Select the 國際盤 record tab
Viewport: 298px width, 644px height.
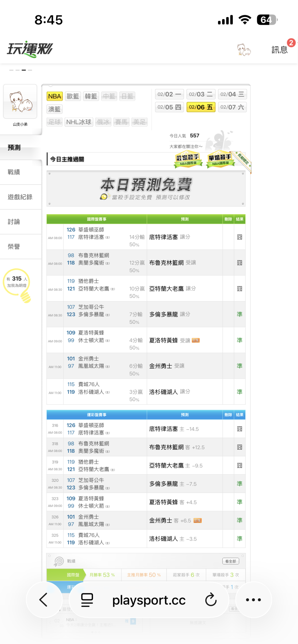point(66,575)
